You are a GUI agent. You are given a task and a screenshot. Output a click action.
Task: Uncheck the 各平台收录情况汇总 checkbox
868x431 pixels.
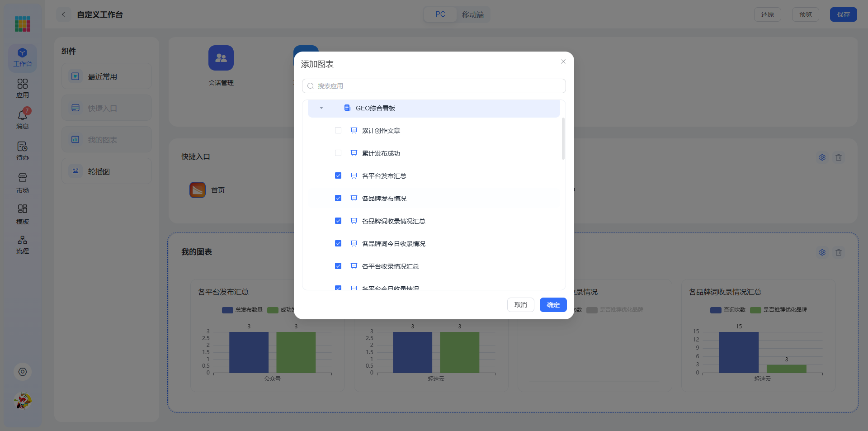(x=338, y=266)
